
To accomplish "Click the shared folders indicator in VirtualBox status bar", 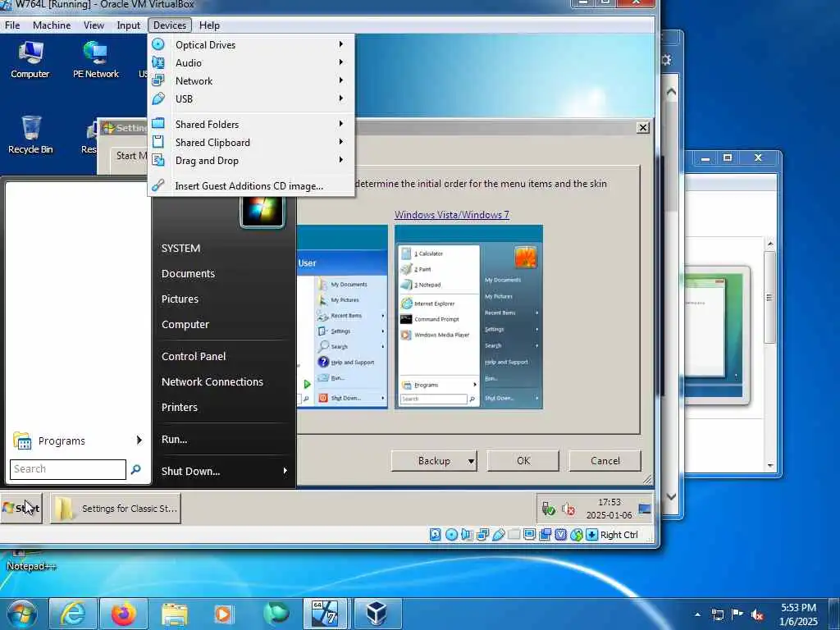I will click(x=514, y=535).
